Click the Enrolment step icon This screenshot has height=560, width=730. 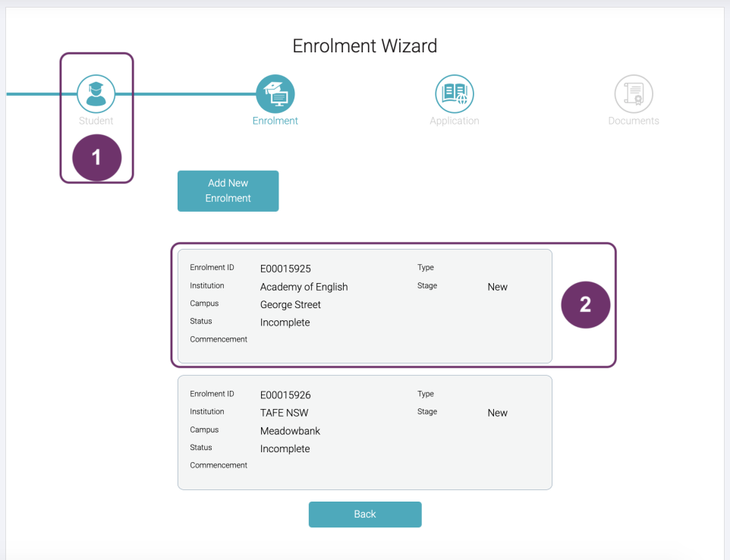(275, 93)
